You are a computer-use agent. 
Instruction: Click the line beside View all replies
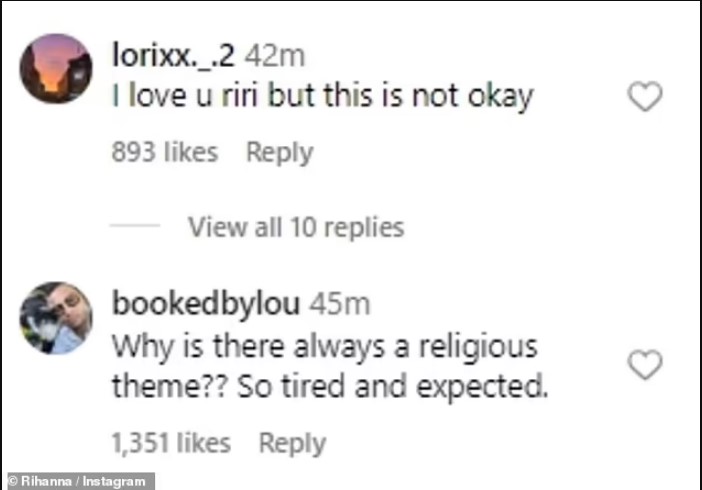pyautogui.click(x=135, y=225)
